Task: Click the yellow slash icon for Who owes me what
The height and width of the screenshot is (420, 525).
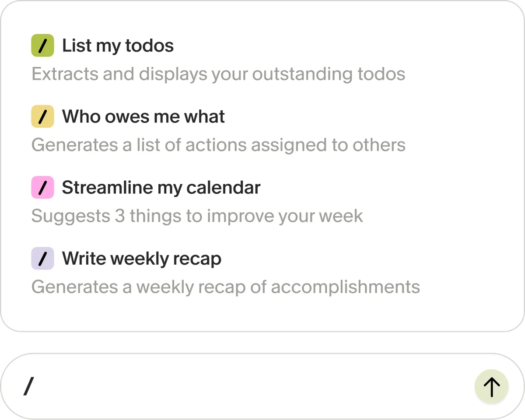Action: (x=42, y=116)
